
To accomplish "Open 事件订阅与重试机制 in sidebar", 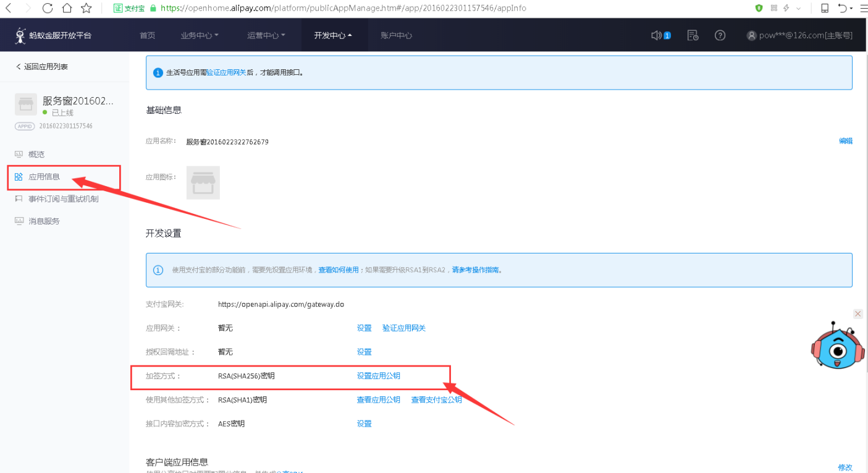I will coord(64,199).
